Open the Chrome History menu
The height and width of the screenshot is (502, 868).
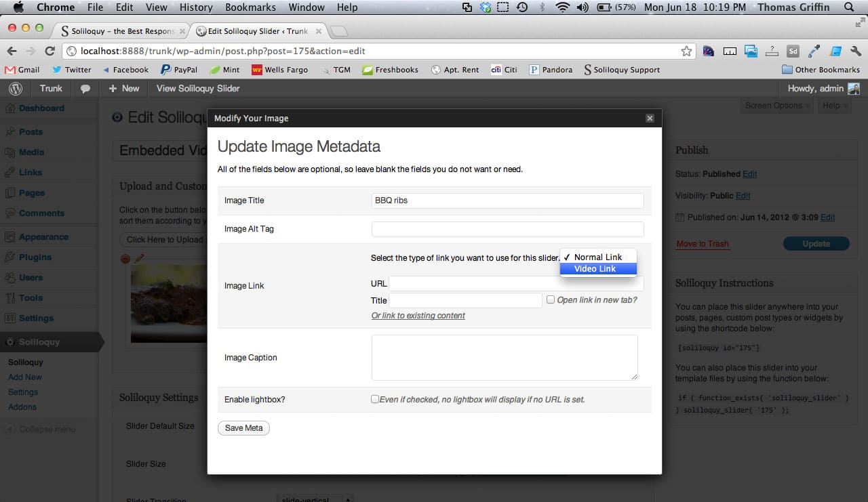coord(196,7)
